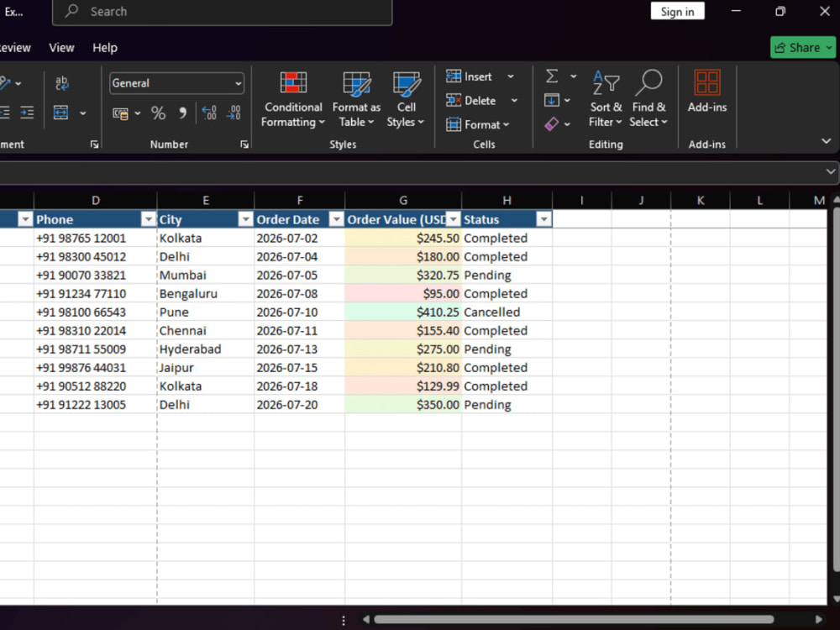Open Format as Table gallery
The image size is (840, 630).
[356, 100]
